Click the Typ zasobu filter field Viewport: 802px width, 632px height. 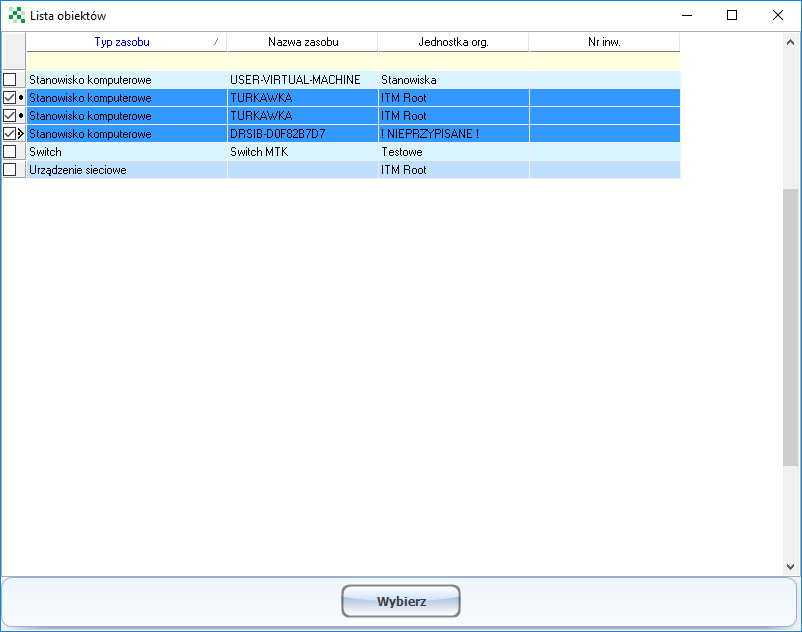[126, 61]
